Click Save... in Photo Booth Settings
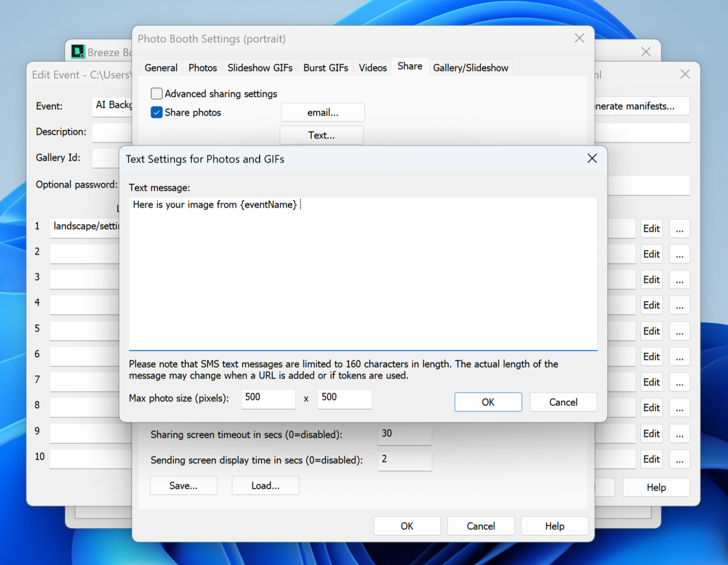 (183, 485)
